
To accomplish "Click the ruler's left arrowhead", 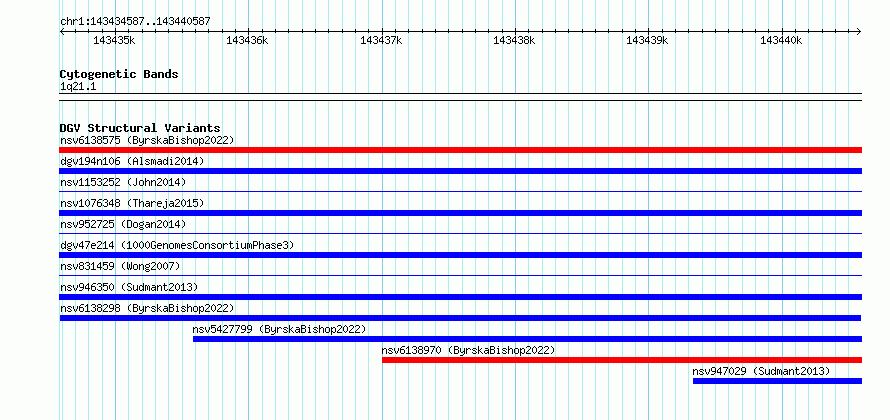I will pos(62,31).
